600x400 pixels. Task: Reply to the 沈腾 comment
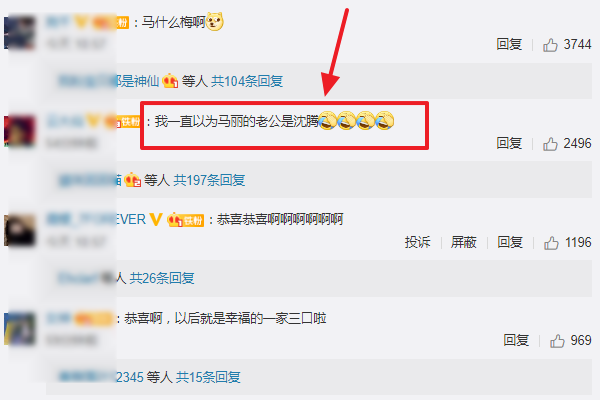pos(509,143)
